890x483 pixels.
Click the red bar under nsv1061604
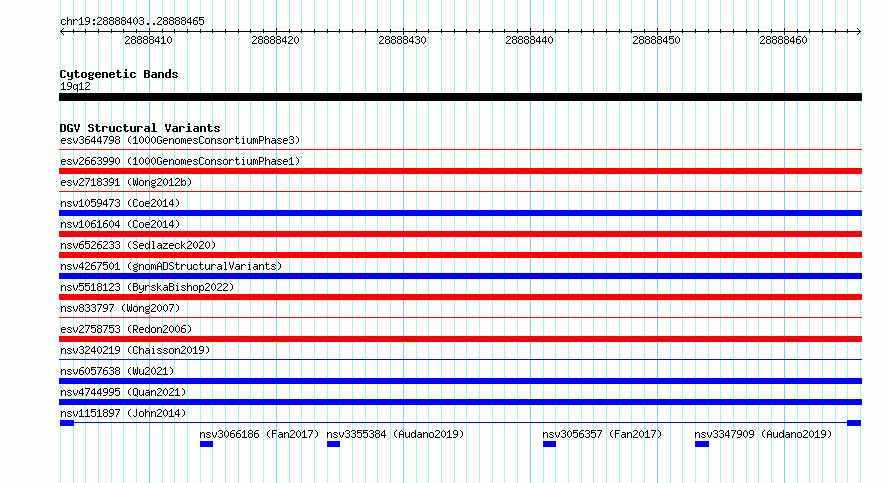460,234
